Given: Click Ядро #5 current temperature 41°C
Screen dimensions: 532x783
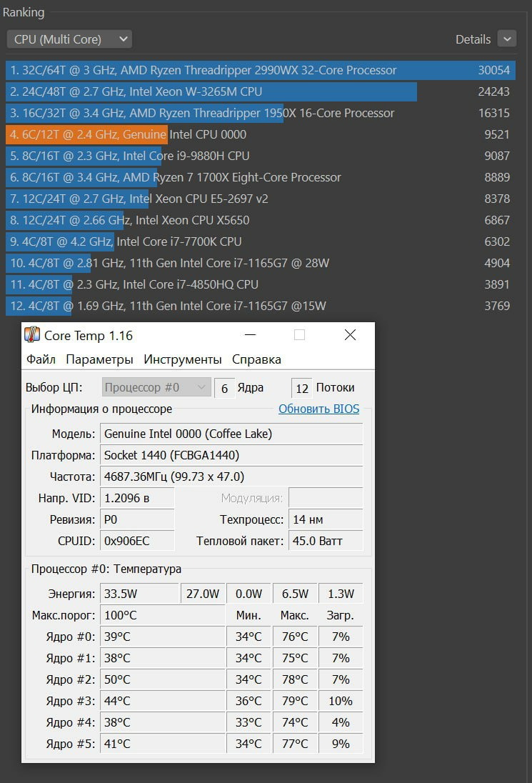Looking at the screenshot, I should coord(163,744).
